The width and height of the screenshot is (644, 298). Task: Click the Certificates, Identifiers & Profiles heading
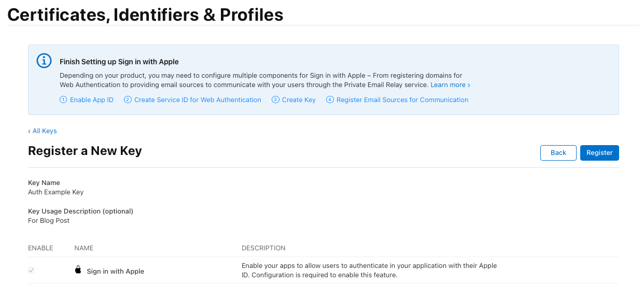click(x=145, y=15)
